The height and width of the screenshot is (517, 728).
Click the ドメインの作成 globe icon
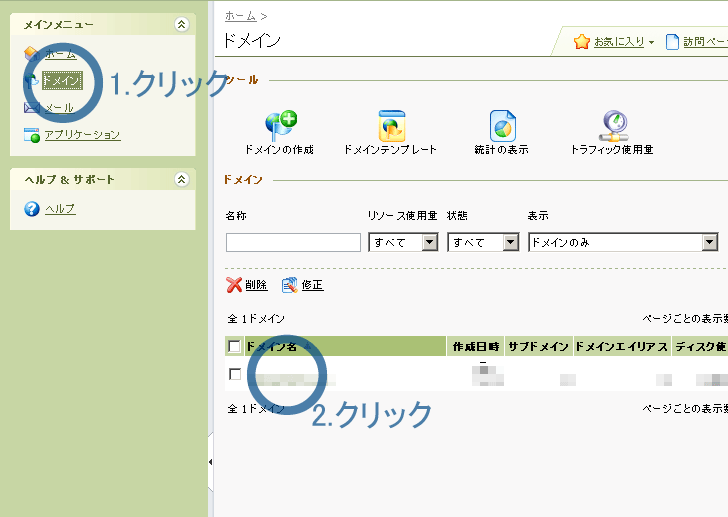point(281,125)
